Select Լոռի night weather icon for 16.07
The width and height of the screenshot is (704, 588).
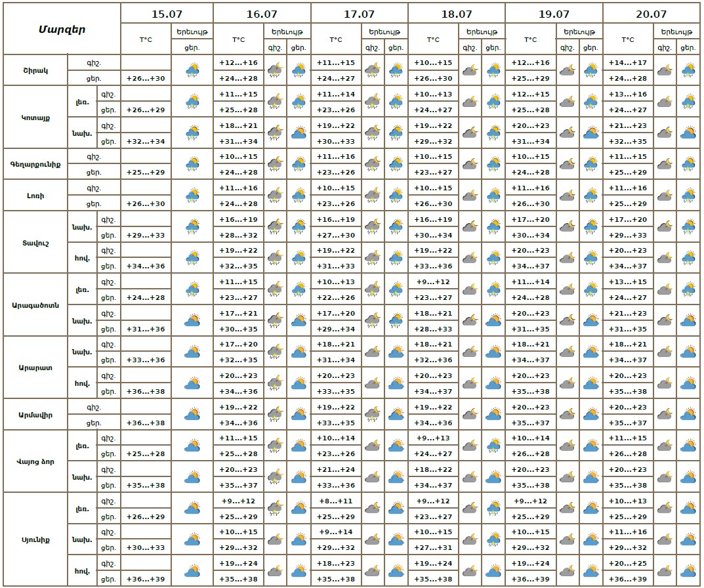[x=275, y=196]
